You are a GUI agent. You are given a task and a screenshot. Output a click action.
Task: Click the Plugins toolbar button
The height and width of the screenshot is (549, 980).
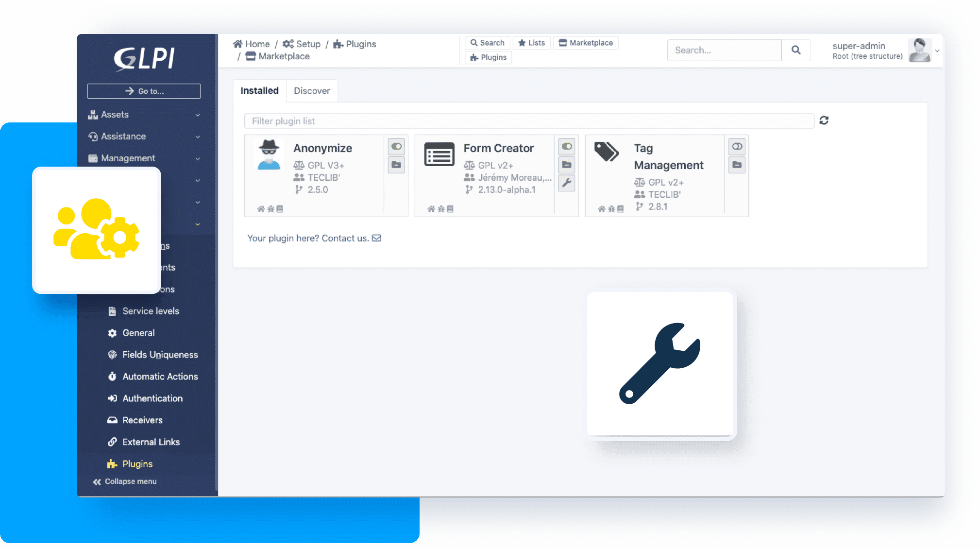coord(489,57)
